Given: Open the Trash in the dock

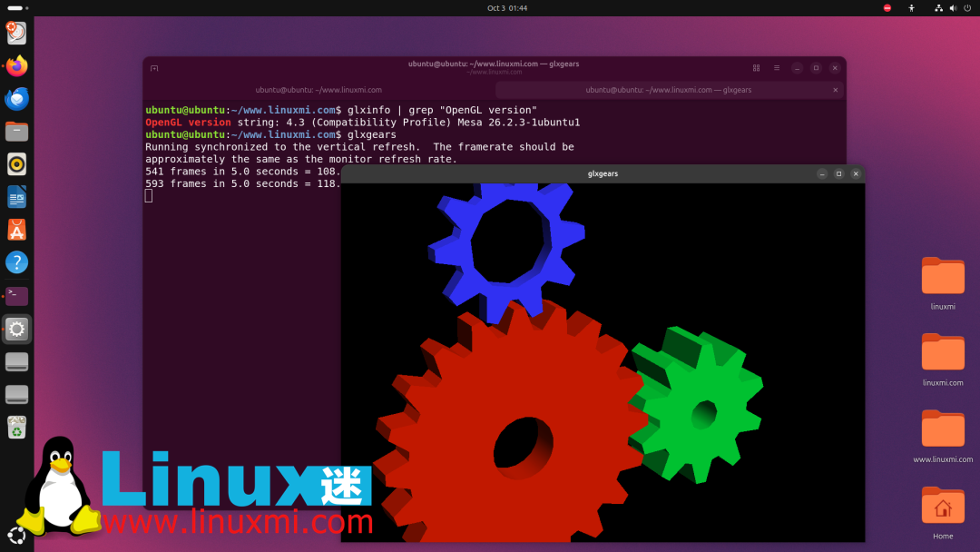Looking at the screenshot, I should (x=17, y=428).
